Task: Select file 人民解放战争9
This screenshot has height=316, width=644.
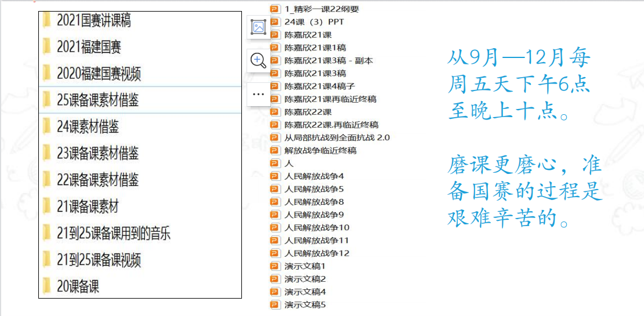Action: 314,215
